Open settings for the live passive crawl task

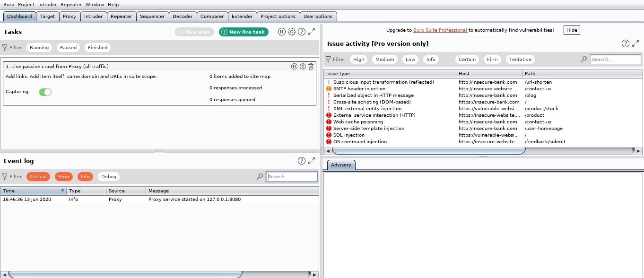(x=303, y=67)
